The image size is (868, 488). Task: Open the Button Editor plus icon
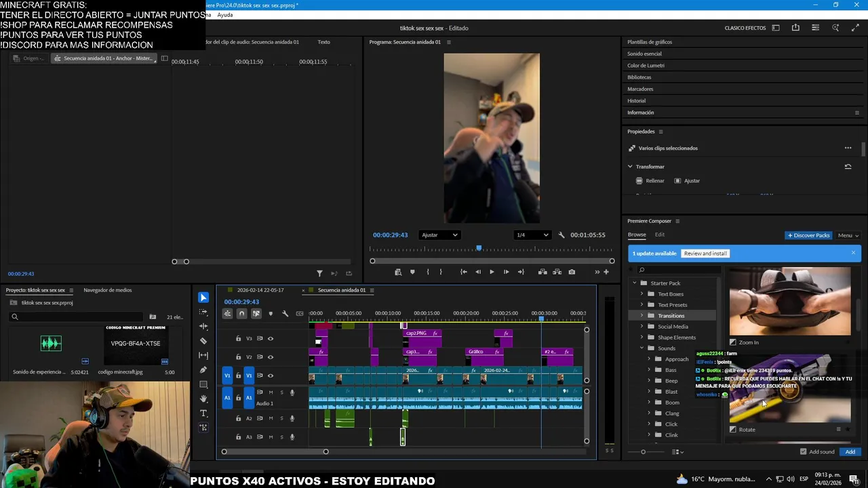[x=606, y=272]
